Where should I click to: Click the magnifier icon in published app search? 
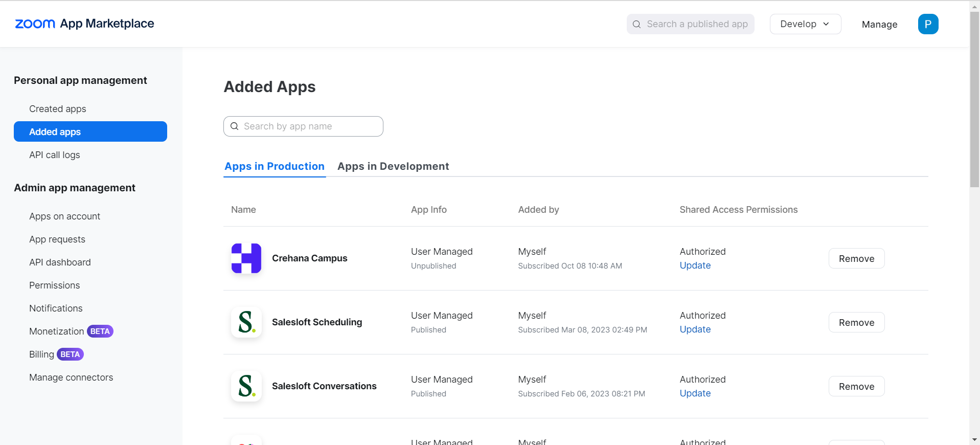(636, 24)
